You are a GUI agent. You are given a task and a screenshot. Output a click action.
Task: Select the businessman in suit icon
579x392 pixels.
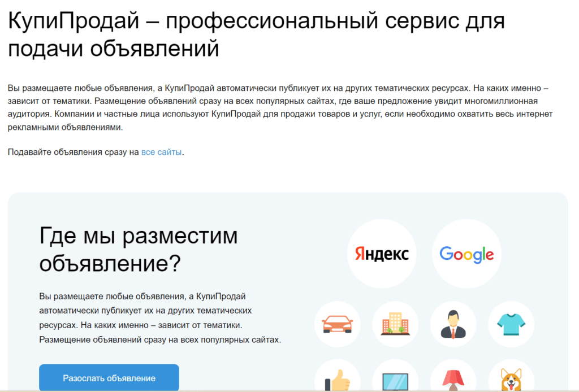pos(453,324)
